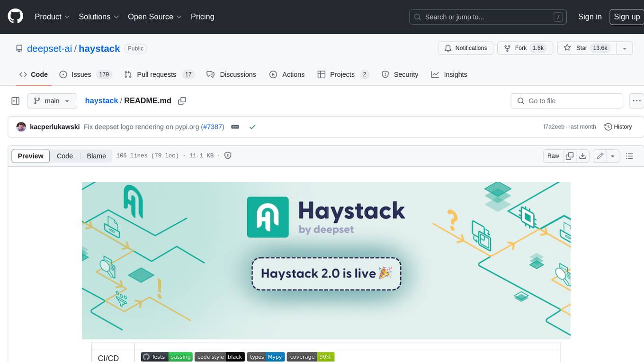The height and width of the screenshot is (362, 644).
Task: Click the Issues count 179 badge
Action: 104,74
